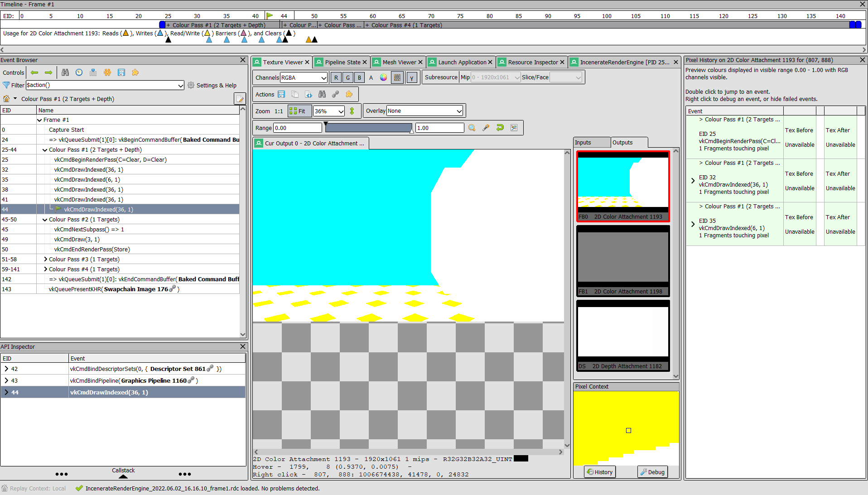Save the current texture via the save Actions icon
Viewport: 868px width, 495px height.
(x=281, y=94)
